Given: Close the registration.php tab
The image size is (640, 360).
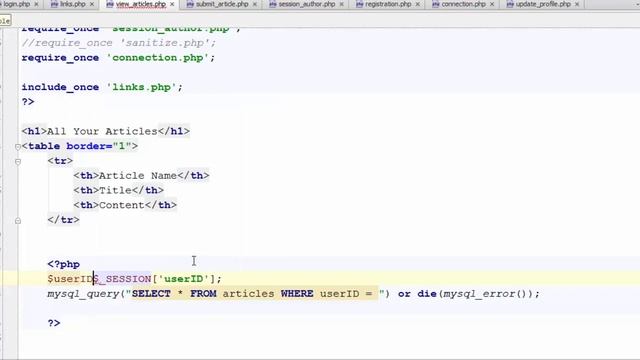Looking at the screenshot, I should (x=417, y=4).
